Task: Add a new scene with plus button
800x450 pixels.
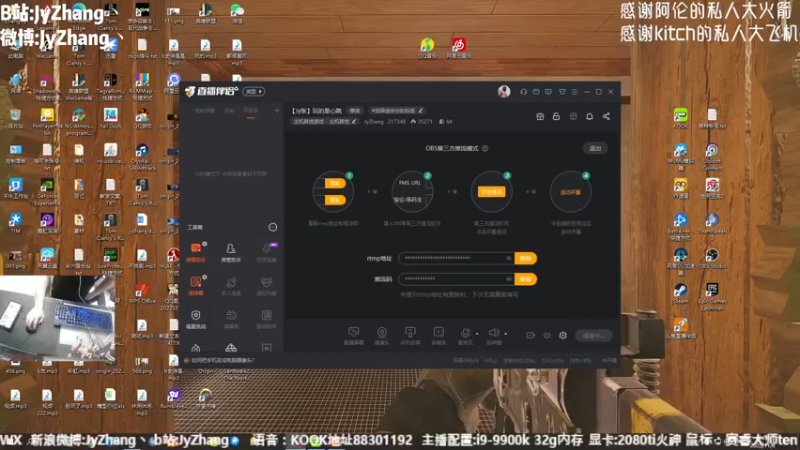Action: pos(277,110)
